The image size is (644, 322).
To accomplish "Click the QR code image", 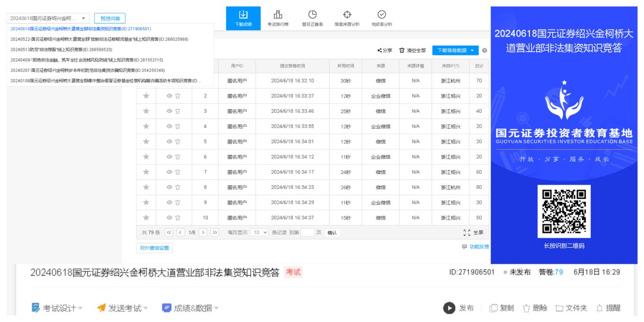I will pyautogui.click(x=564, y=211).
